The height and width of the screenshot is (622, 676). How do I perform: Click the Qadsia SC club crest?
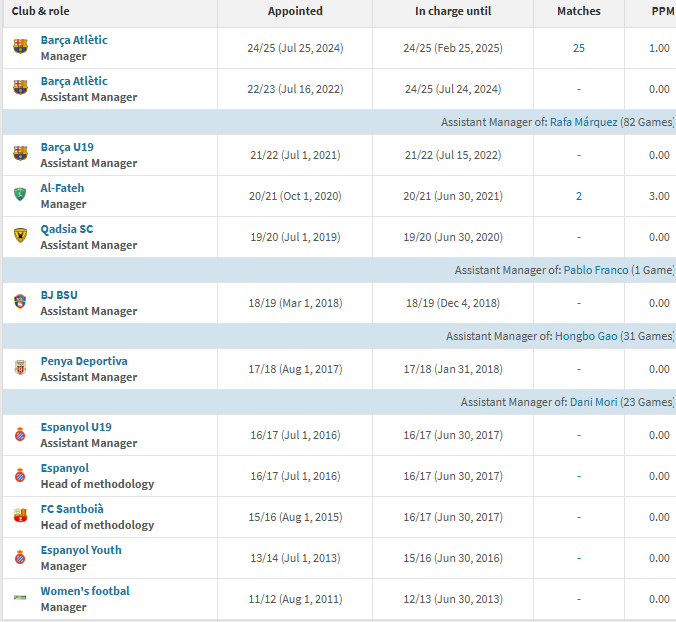(x=20, y=235)
